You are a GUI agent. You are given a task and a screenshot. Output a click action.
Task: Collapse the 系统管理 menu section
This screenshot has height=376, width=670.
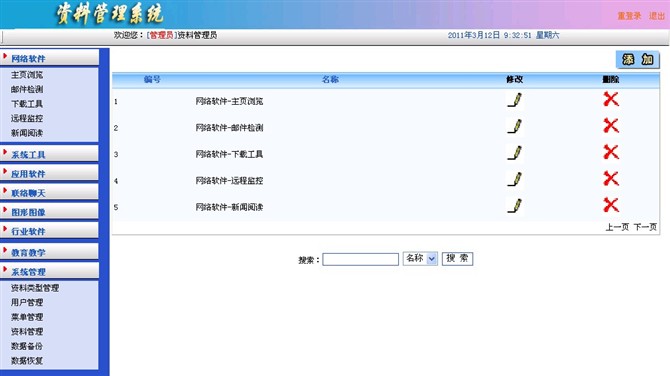coord(50,271)
